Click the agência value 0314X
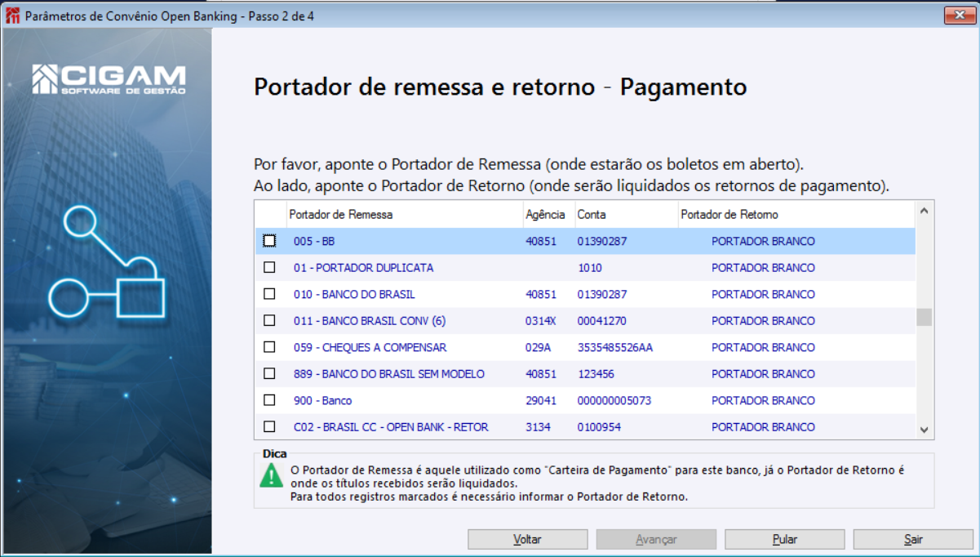Screen dimensions: 980x557 (541, 321)
